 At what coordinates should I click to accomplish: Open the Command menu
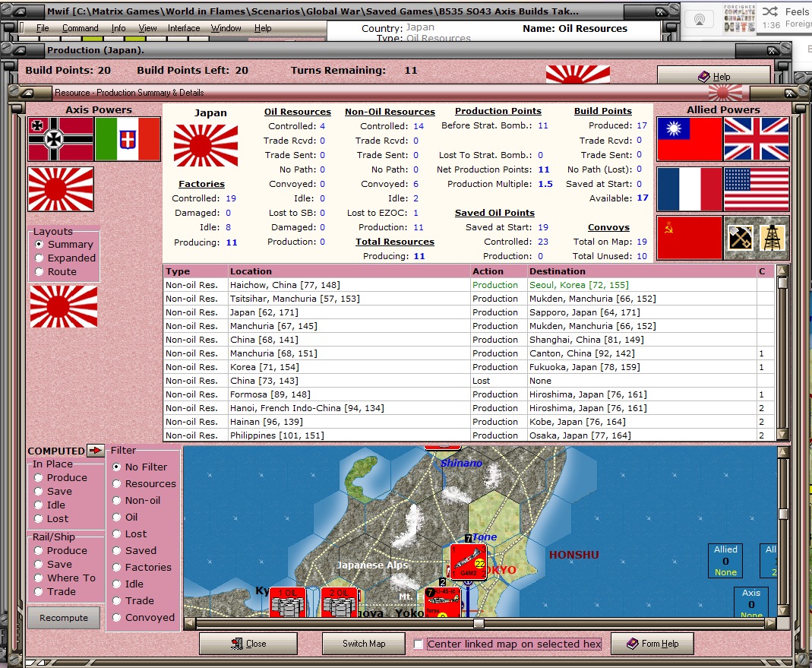pos(80,28)
